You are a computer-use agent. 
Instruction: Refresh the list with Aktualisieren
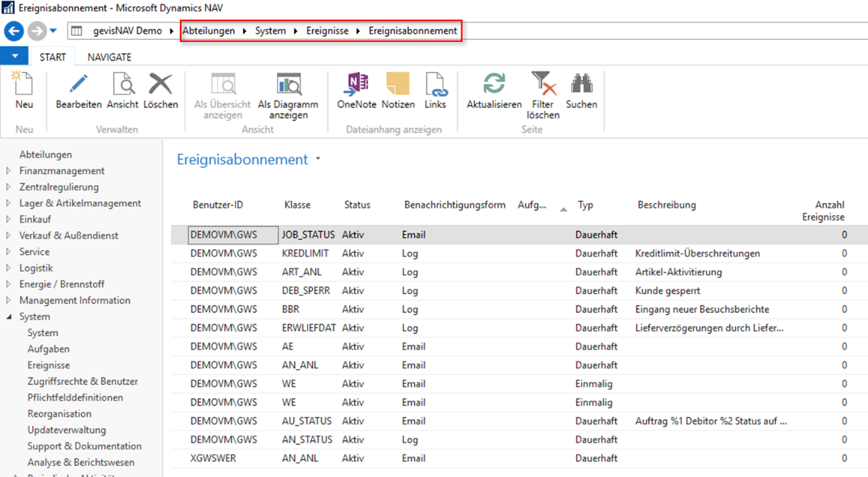[x=494, y=85]
